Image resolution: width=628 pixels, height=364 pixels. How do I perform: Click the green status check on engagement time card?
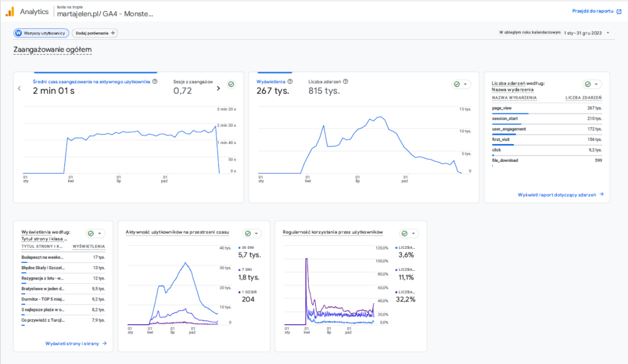(x=231, y=84)
